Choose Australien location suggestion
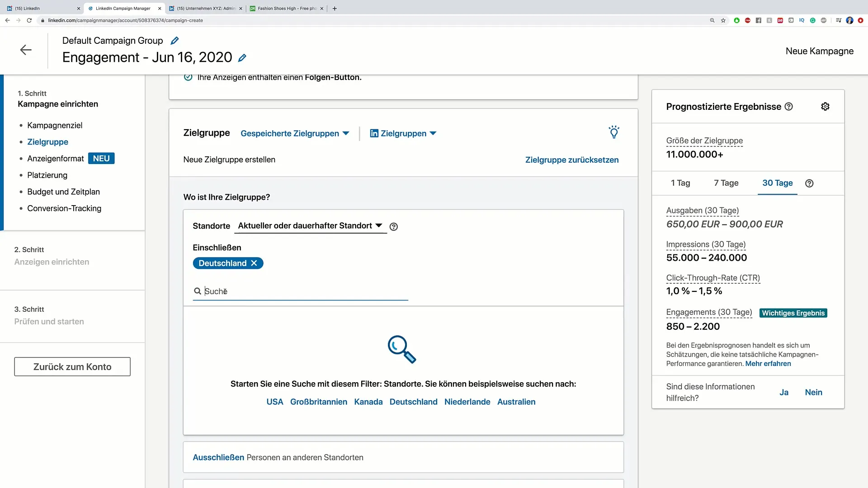This screenshot has height=488, width=868. coord(516,402)
